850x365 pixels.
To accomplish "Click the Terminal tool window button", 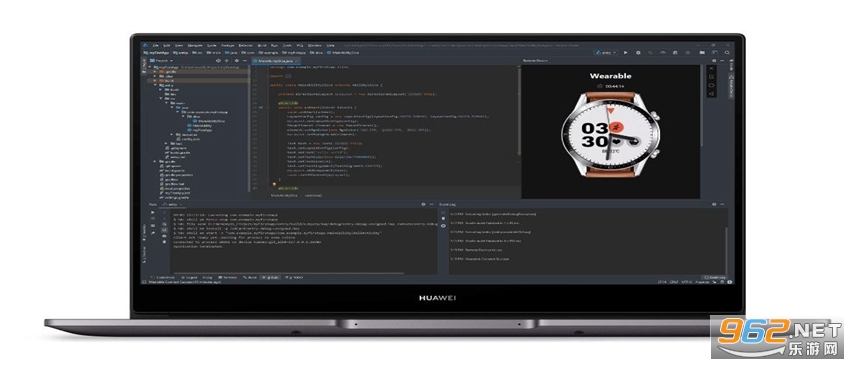I will (x=228, y=277).
